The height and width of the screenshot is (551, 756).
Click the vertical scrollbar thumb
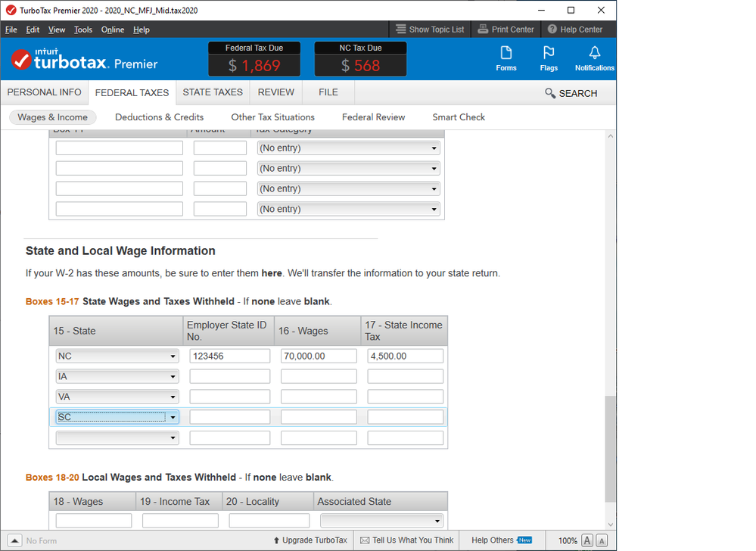tap(611, 449)
